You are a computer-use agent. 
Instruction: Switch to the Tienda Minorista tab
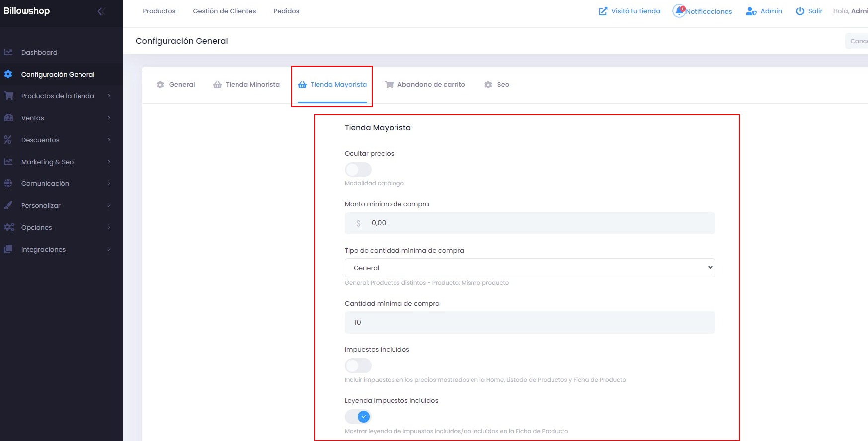(246, 85)
